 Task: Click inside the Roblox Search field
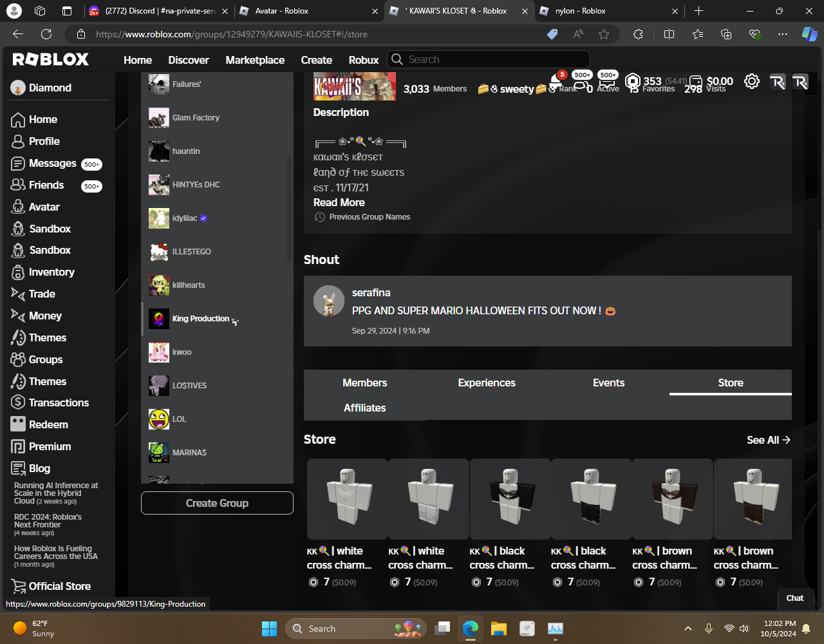[x=489, y=59]
